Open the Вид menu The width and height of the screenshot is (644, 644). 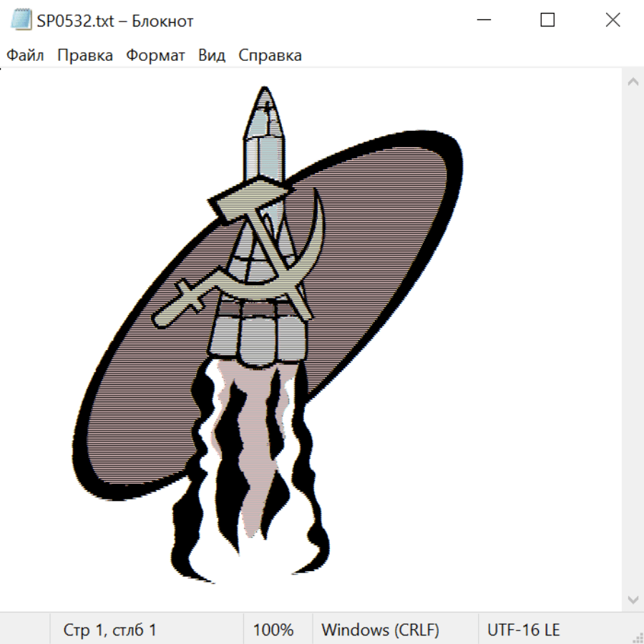pos(212,56)
